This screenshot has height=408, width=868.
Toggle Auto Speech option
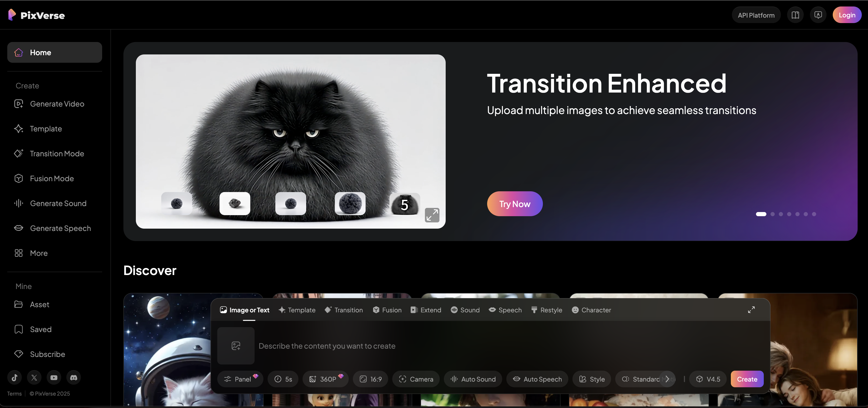pyautogui.click(x=537, y=379)
